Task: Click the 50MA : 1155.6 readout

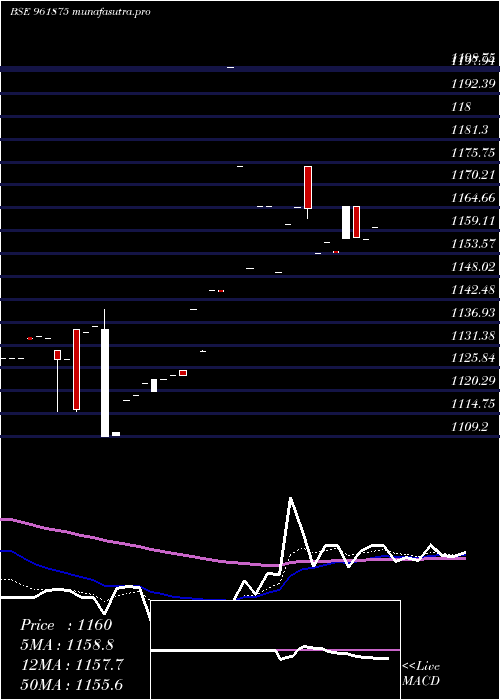Action: 71,684
